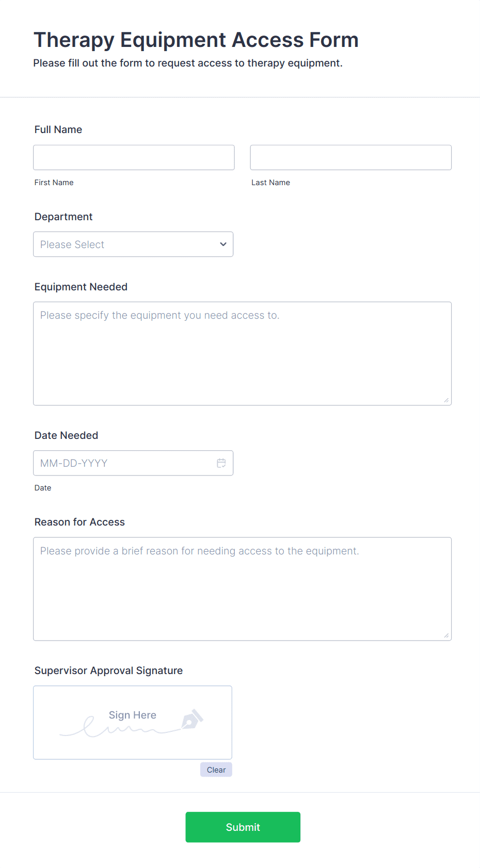Click resize handle of Reason for Access textarea
Image resolution: width=480 pixels, height=868 pixels.
tap(446, 635)
